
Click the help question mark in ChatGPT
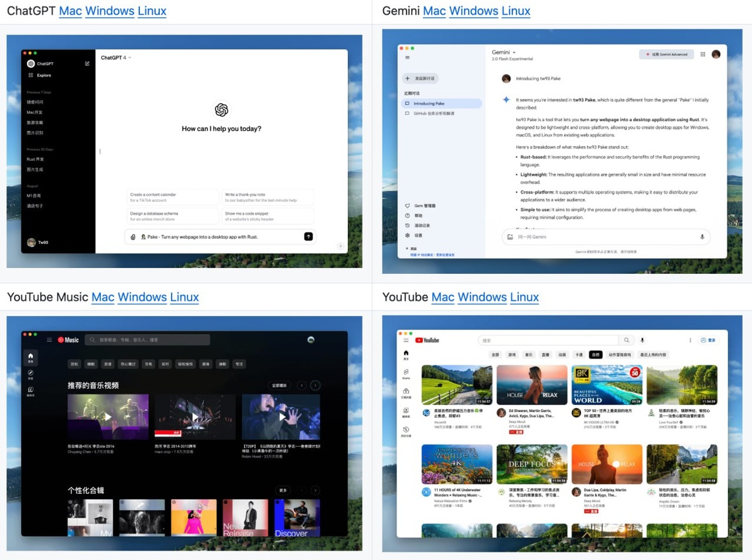point(340,246)
